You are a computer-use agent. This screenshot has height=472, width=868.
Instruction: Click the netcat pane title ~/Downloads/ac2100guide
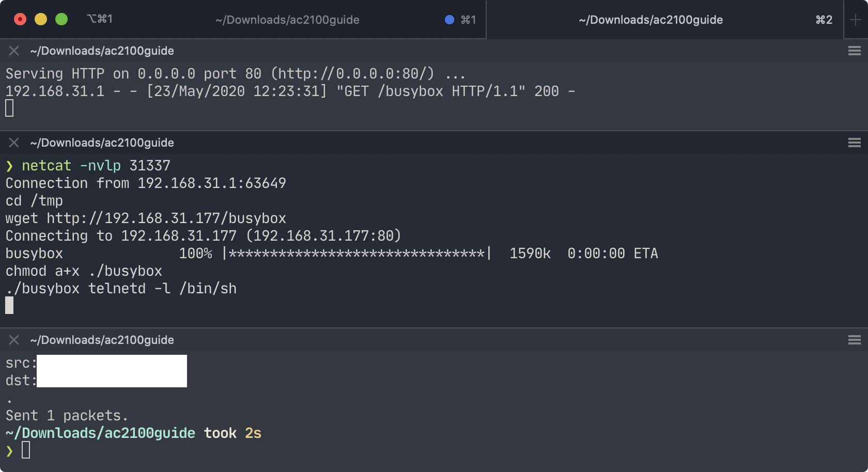pos(102,143)
